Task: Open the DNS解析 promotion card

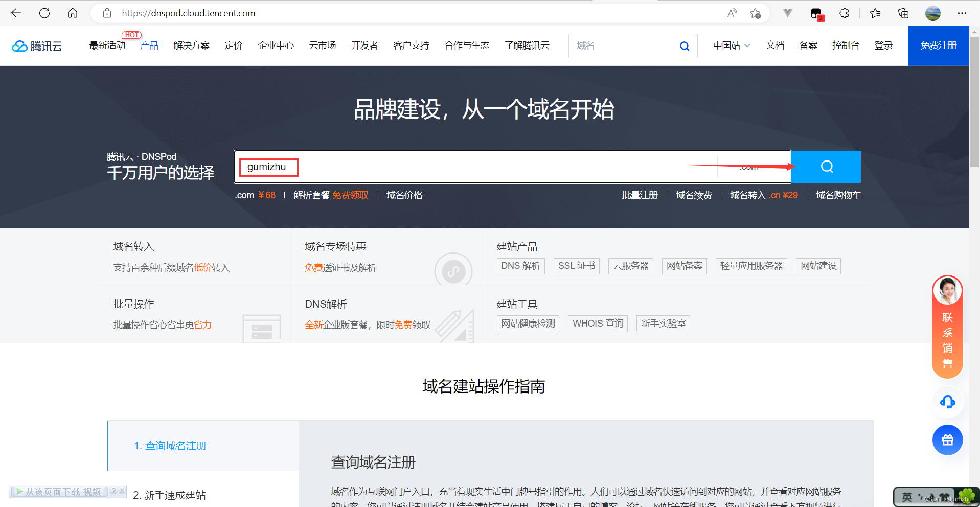Action: click(x=388, y=314)
